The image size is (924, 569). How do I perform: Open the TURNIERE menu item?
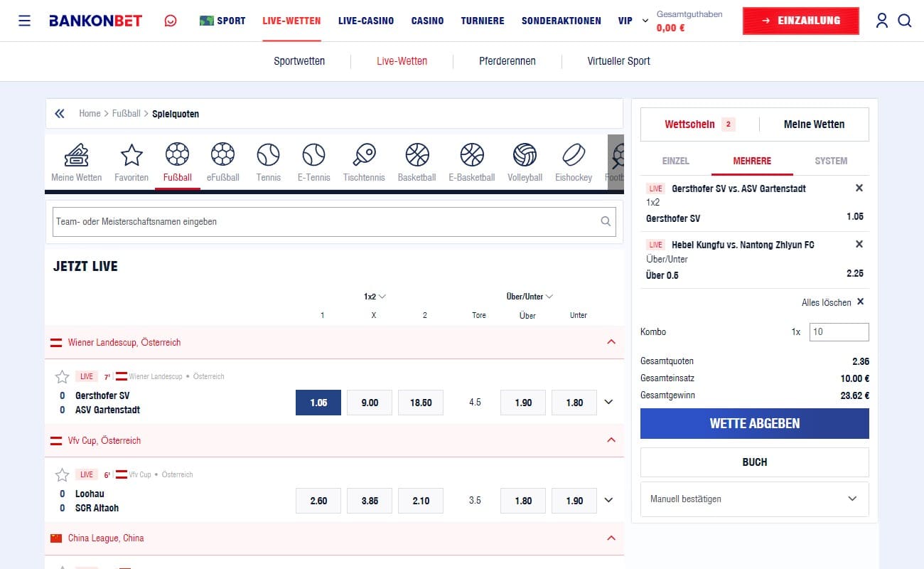point(483,21)
